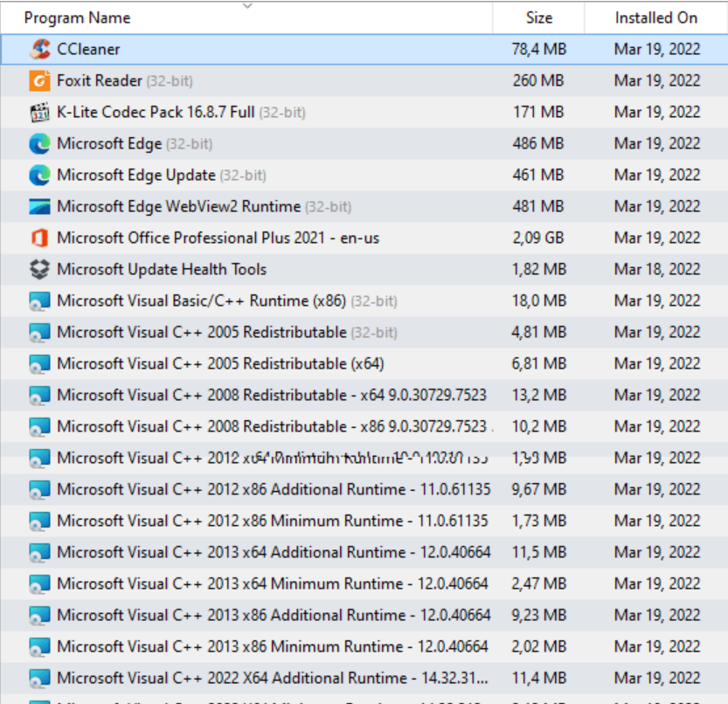Click the Visual C++ 2022 X64 Additional Runtime icon
The image size is (728, 704).
pos(39,679)
